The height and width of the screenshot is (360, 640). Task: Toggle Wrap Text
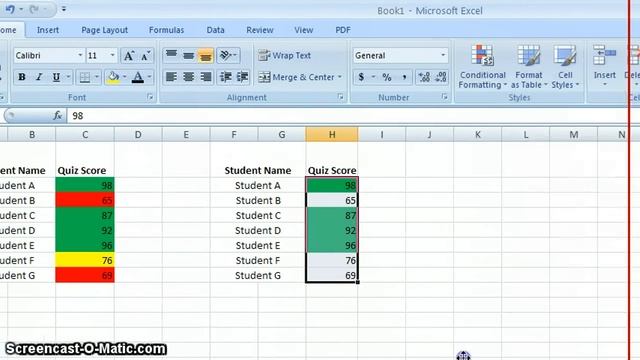(x=284, y=55)
